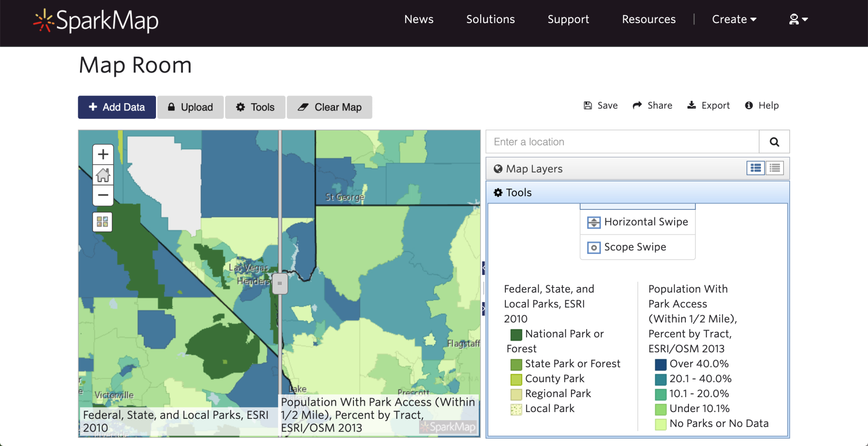Click the location search magnifier icon
Image resolution: width=868 pixels, height=446 pixels.
[x=774, y=142]
